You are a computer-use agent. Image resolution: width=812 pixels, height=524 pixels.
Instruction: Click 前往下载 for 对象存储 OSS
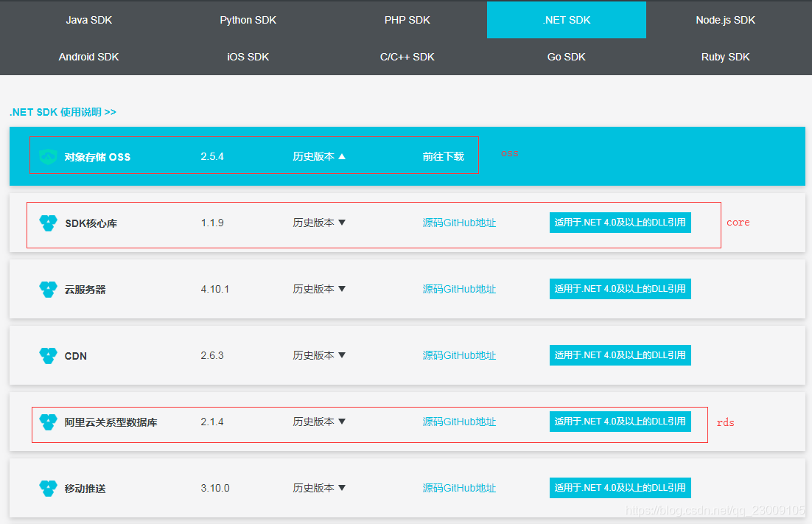tap(444, 156)
